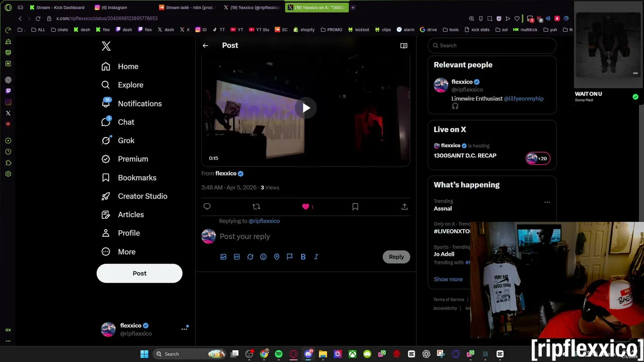Click the X logo home icon
Image resolution: width=644 pixels, height=362 pixels.
(106, 46)
